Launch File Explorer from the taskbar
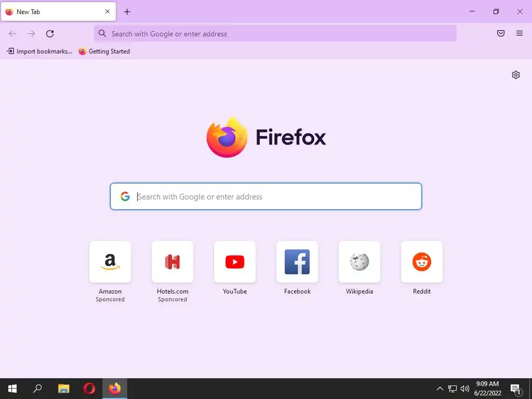This screenshot has width=532, height=399. 63,389
